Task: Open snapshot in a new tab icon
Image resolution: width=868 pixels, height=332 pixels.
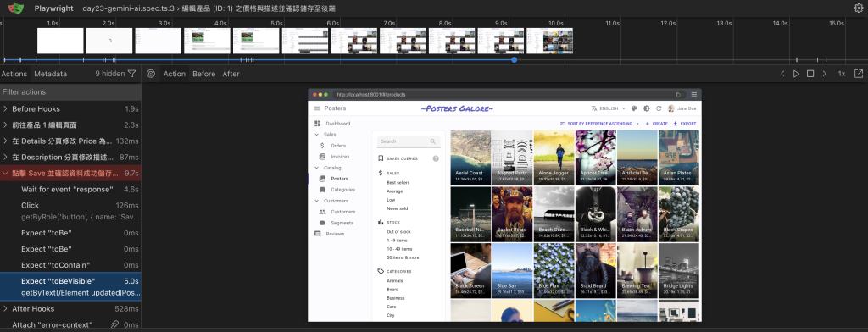Action: [x=859, y=74]
